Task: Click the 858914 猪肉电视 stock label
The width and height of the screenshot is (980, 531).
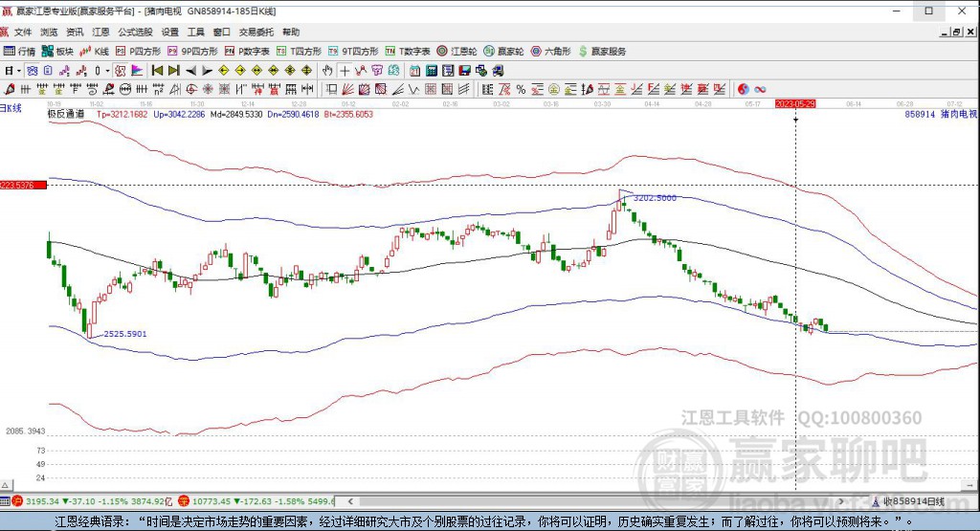Action: 941,114
